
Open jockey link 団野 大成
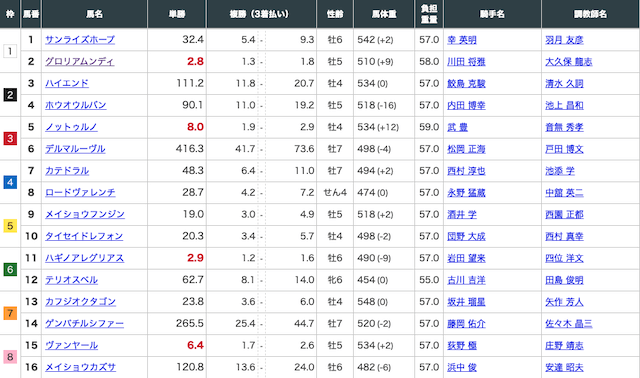pyautogui.click(x=466, y=236)
